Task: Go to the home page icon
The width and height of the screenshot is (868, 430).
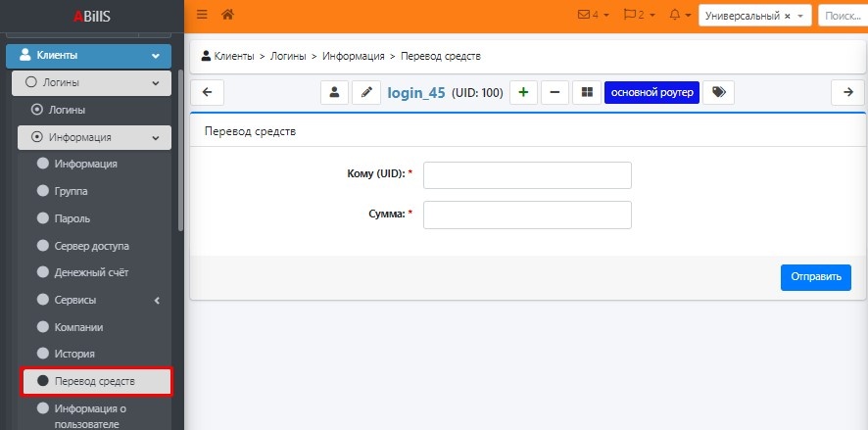Action: coord(228,15)
